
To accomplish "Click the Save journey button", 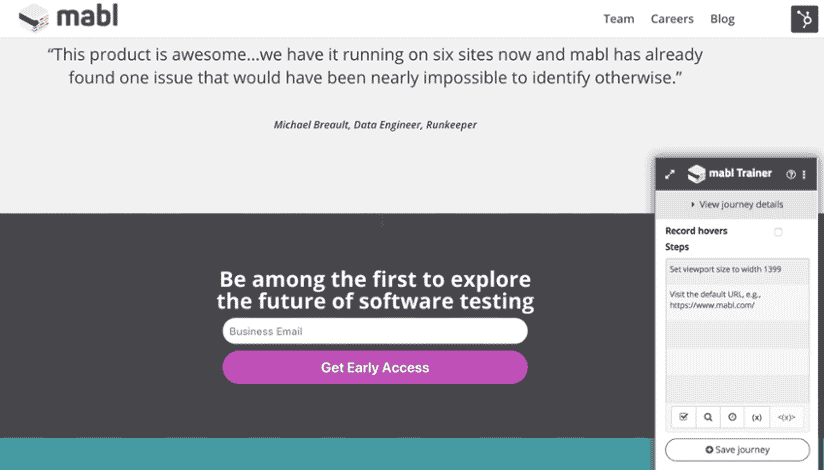I will 737,450.
